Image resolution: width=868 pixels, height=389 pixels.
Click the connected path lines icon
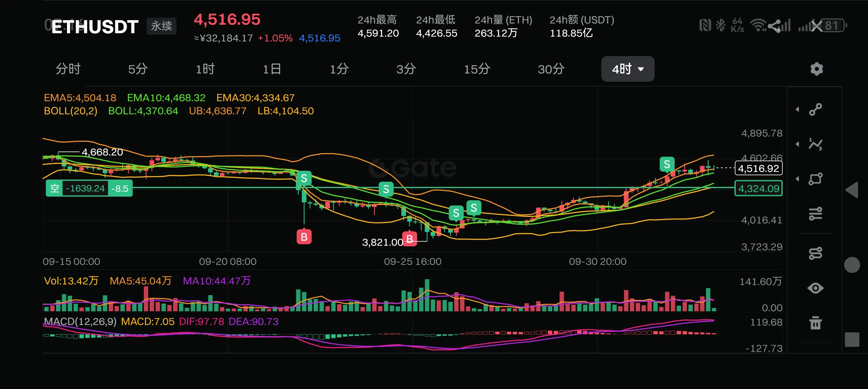(816, 253)
